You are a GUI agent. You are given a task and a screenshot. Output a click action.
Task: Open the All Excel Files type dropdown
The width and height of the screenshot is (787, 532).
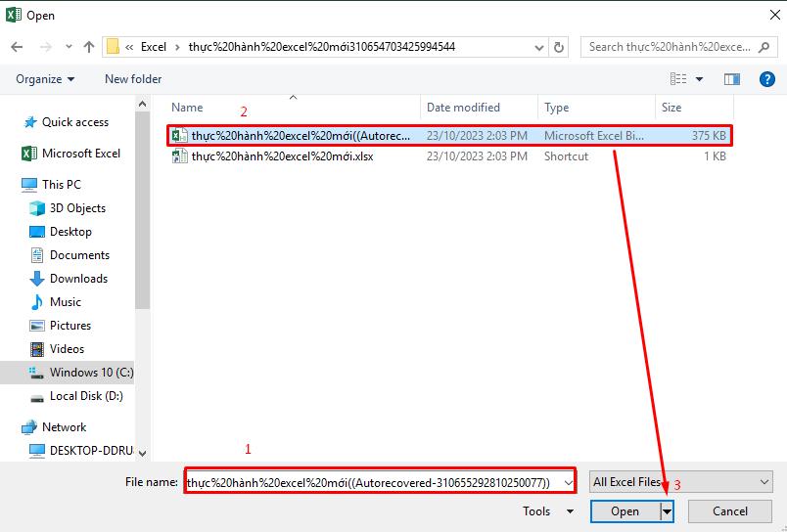coord(681,482)
